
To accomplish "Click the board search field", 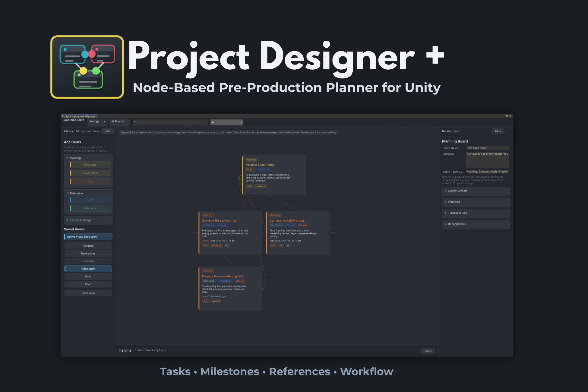I will coord(171,122).
